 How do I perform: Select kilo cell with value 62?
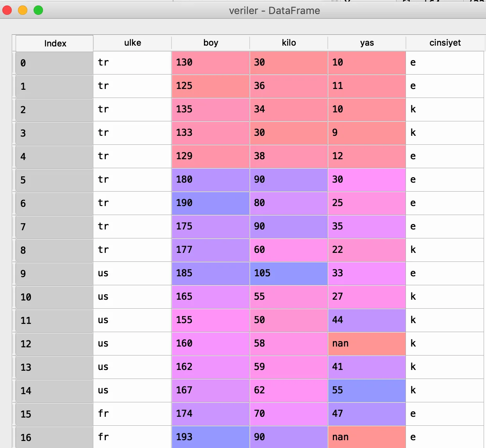point(289,391)
